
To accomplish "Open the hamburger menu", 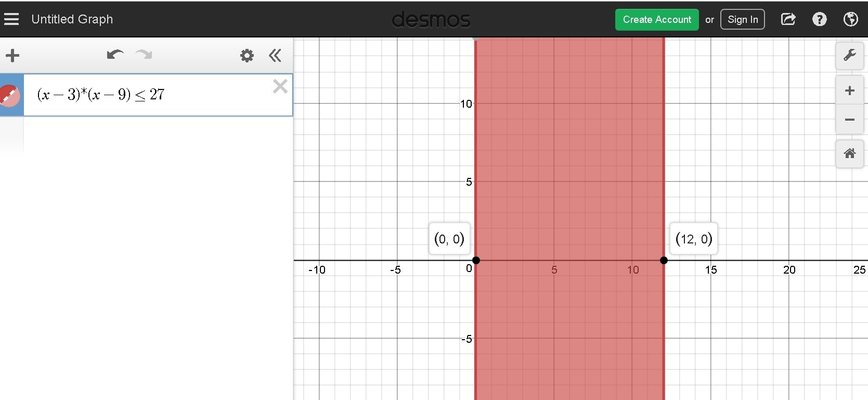I will [11, 19].
